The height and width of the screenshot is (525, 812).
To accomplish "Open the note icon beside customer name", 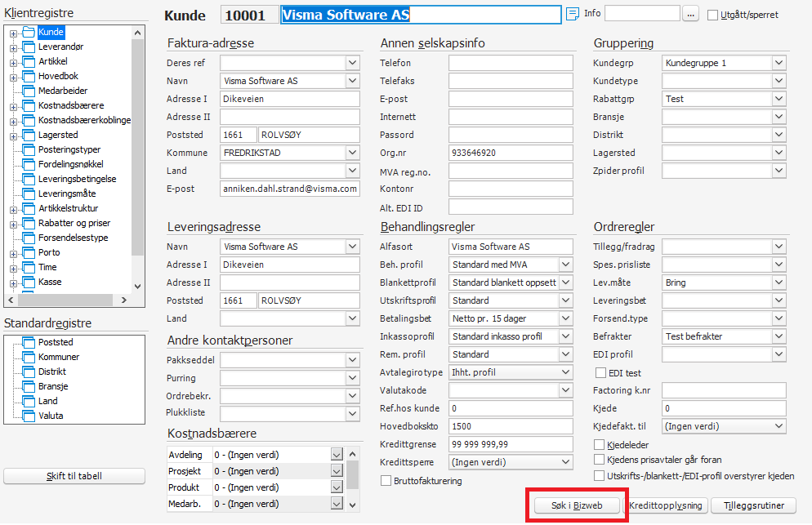I will tap(572, 14).
